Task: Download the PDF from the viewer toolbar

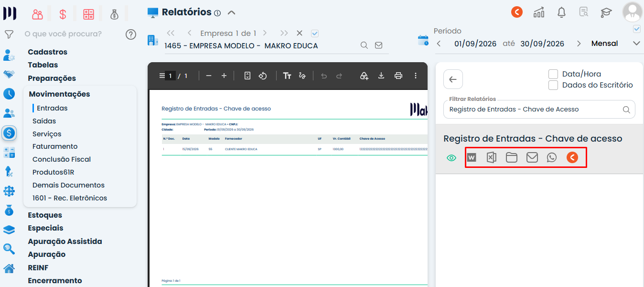Action: pyautogui.click(x=381, y=76)
